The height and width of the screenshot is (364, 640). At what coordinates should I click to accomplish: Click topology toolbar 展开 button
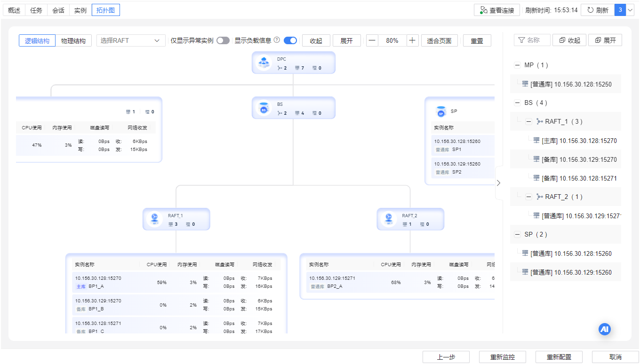coord(346,40)
